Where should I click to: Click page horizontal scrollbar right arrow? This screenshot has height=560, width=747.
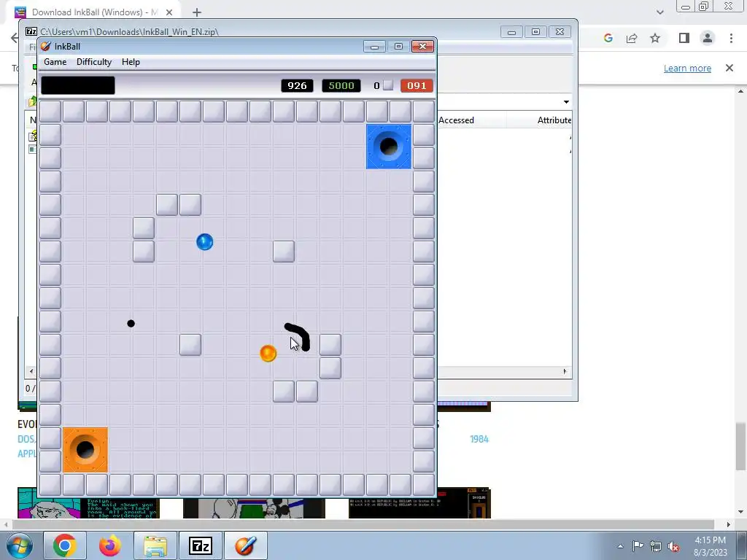pyautogui.click(x=729, y=524)
